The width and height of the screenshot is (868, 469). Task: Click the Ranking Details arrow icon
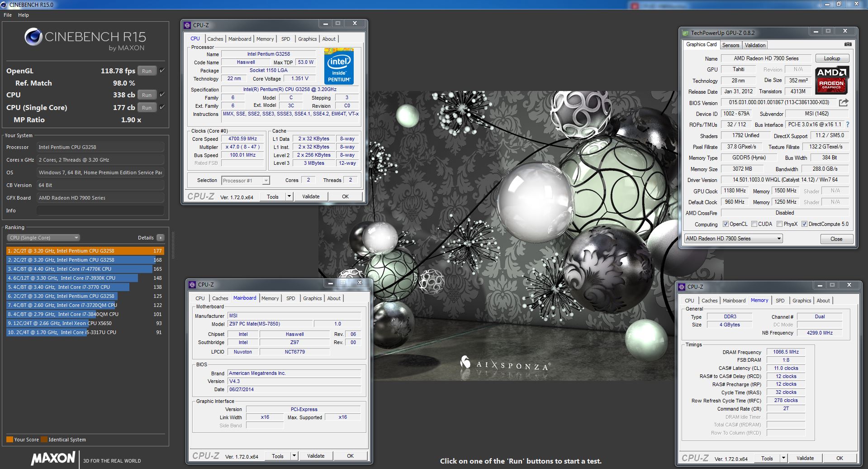160,238
